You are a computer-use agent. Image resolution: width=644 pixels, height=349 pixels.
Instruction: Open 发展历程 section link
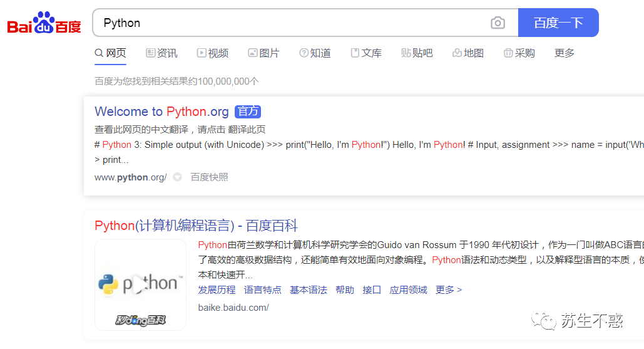[x=217, y=290]
